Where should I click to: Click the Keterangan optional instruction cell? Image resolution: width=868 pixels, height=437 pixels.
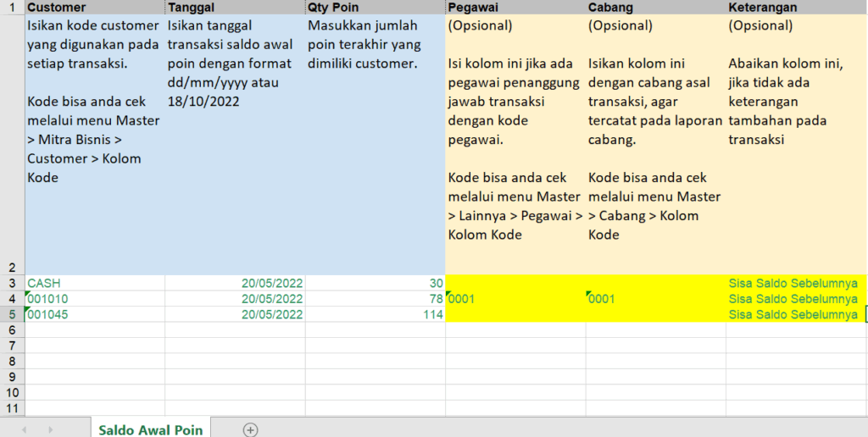[797, 145]
